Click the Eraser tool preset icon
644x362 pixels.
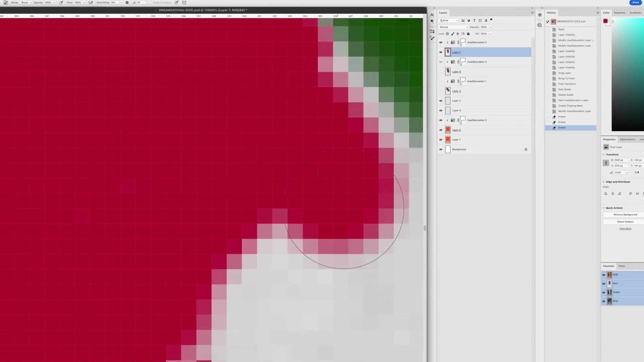coord(6,3)
